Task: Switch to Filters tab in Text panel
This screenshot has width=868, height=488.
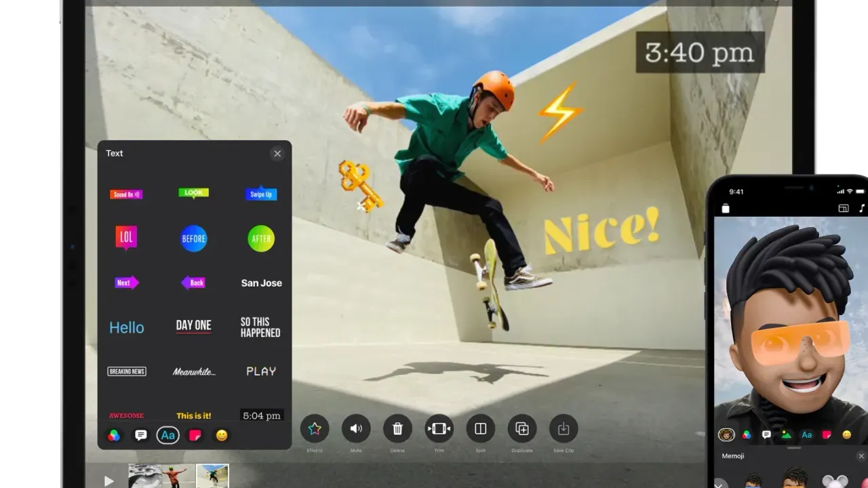Action: point(114,436)
